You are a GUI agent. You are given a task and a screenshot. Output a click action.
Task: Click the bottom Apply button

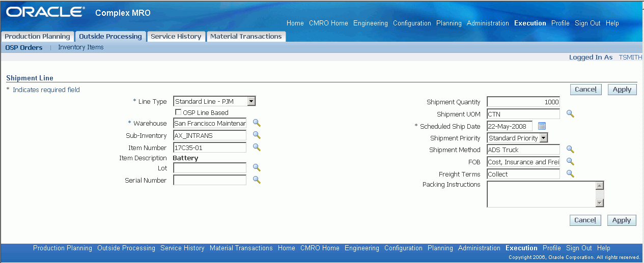622,220
